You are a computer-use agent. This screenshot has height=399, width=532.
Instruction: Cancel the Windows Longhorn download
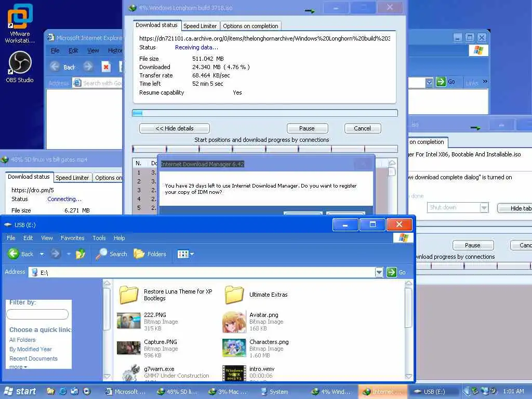point(362,128)
